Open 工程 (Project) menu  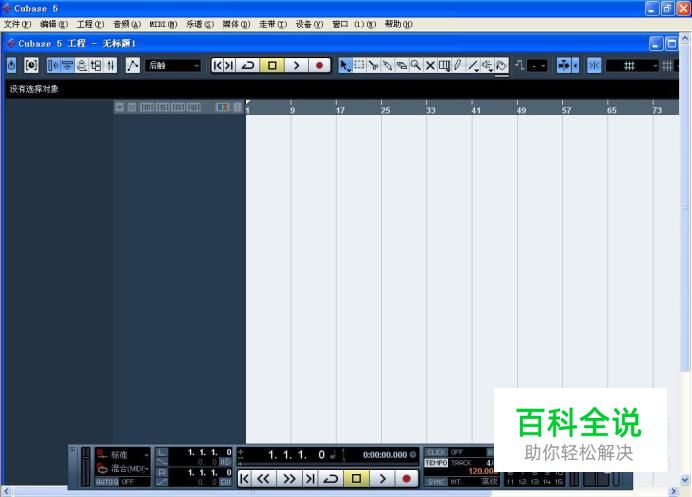[90, 24]
